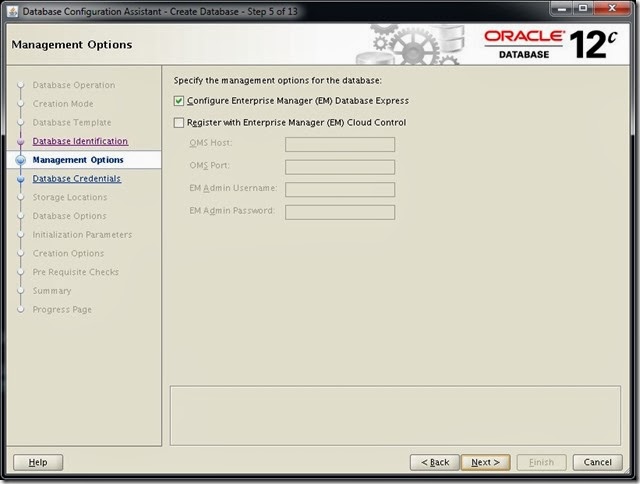The height and width of the screenshot is (484, 640).
Task: Click the EM Admin Password field
Action: [339, 212]
